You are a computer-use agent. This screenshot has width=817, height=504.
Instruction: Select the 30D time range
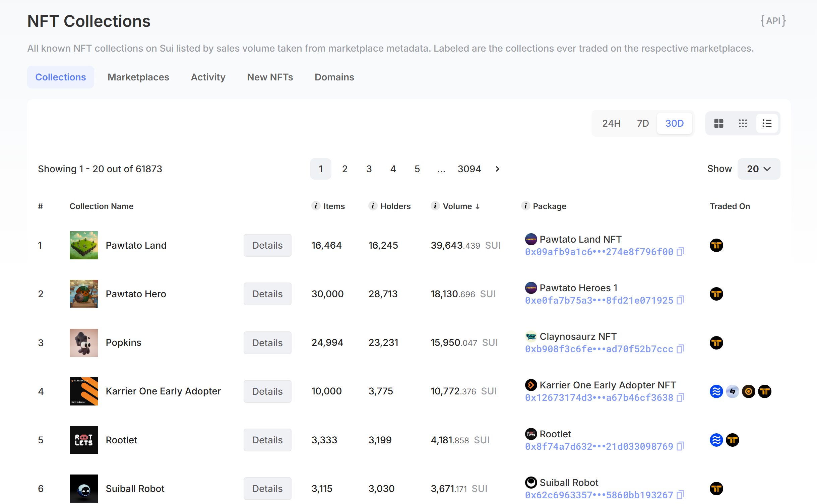[674, 123]
